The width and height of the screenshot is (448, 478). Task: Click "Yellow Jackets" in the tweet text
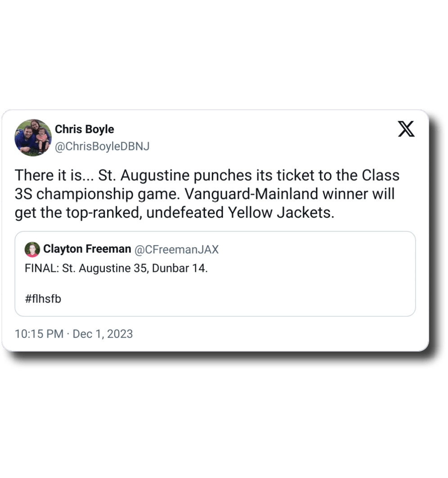click(280, 212)
